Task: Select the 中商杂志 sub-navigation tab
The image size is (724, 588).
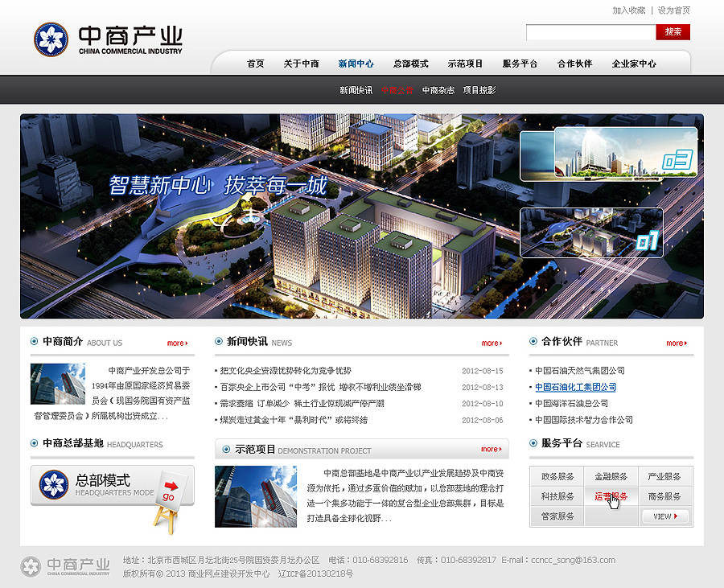Action: coord(438,90)
